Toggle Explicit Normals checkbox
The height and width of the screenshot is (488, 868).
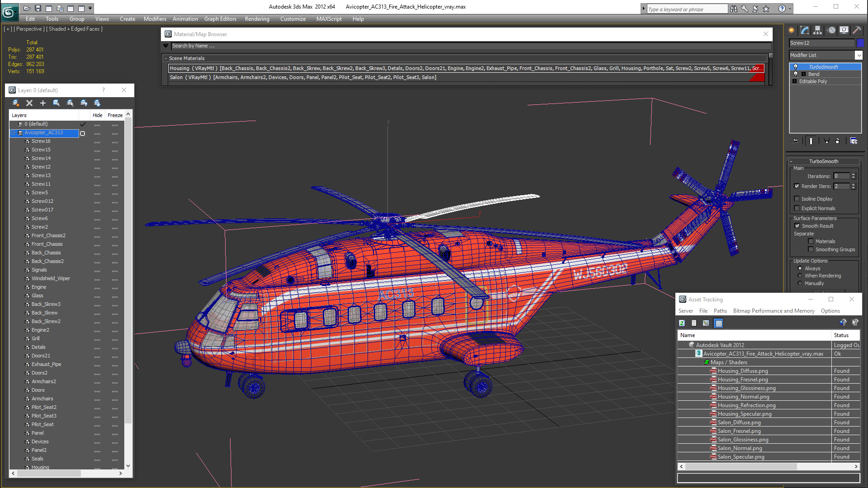tap(797, 208)
